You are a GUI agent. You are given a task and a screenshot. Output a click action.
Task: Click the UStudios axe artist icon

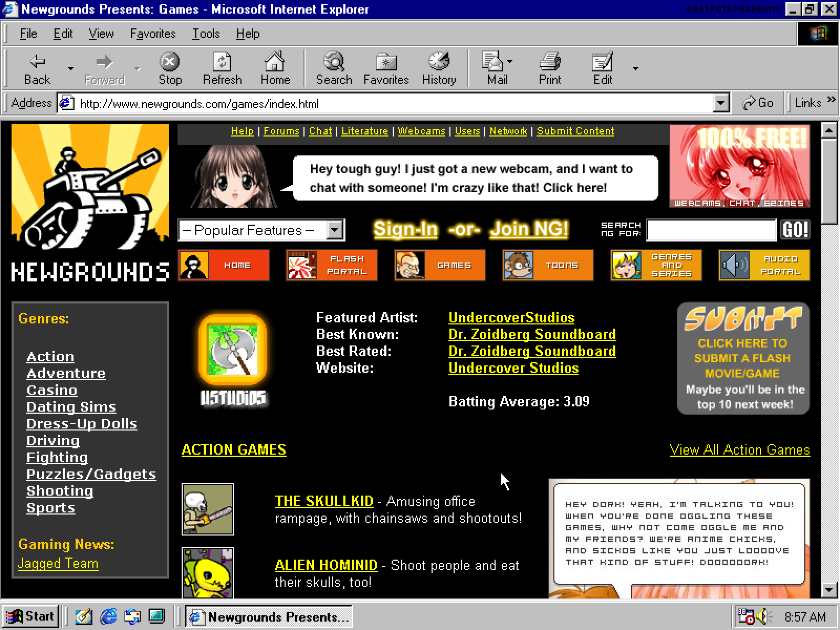[233, 351]
